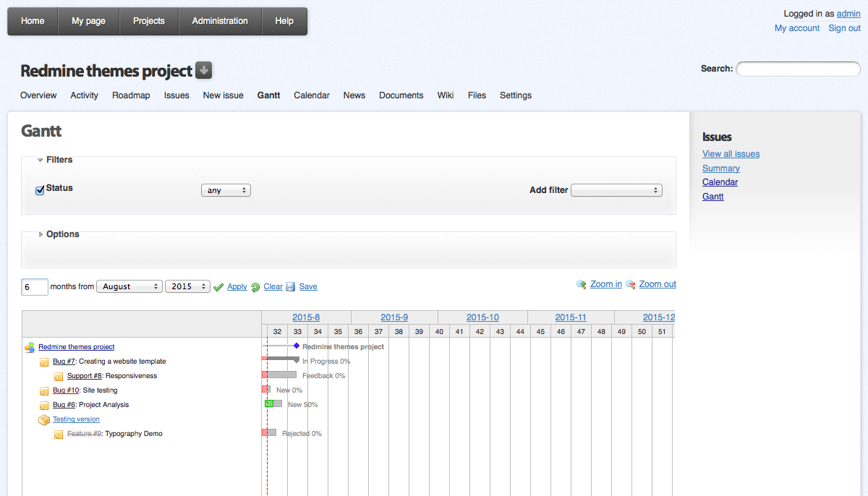Click the struck-through Feature #9 link
Screen dimensions: 868x496
click(85, 434)
